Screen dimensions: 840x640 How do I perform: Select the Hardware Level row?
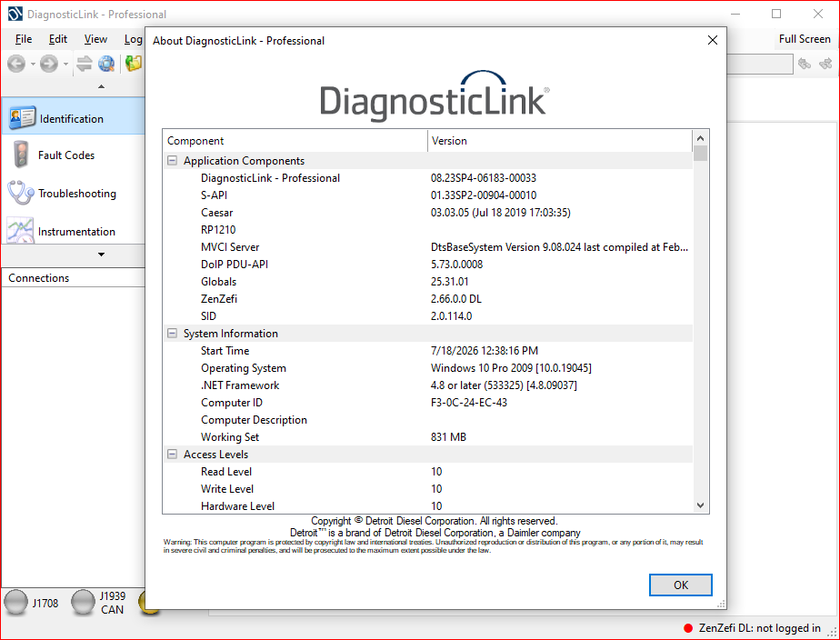(x=427, y=506)
